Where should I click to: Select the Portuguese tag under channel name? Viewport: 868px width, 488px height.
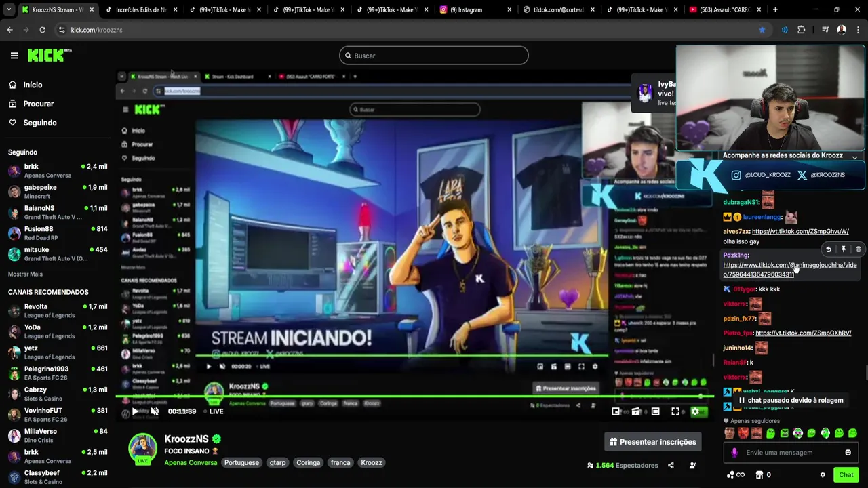click(x=241, y=463)
